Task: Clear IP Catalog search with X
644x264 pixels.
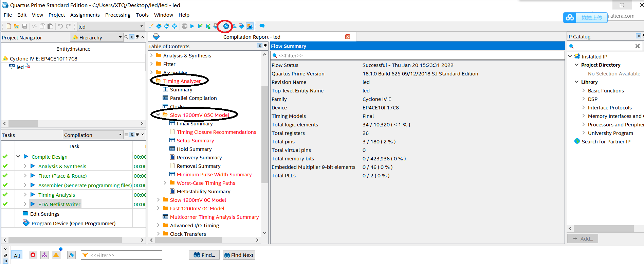Action: [638, 46]
